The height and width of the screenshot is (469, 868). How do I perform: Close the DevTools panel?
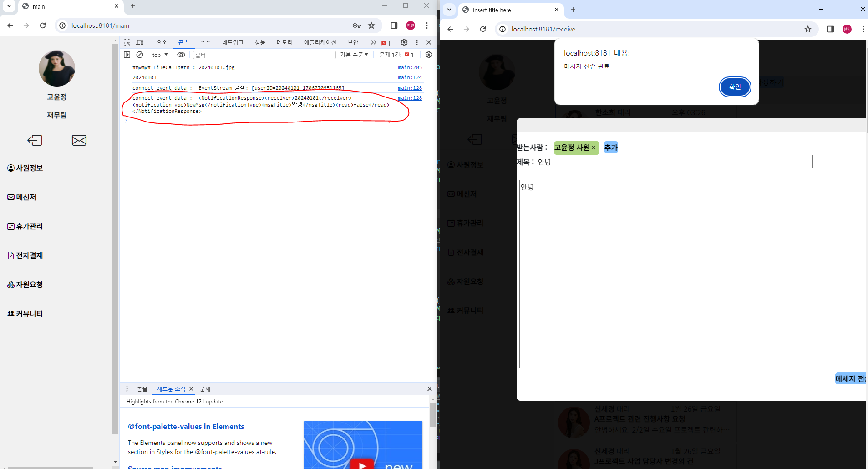click(429, 42)
